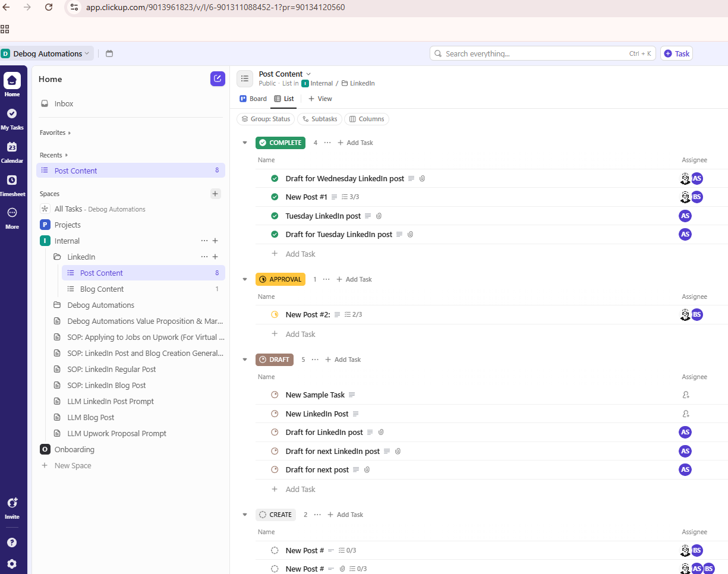
Task: Toggle the status circle of New Sample Task
Action: point(275,395)
